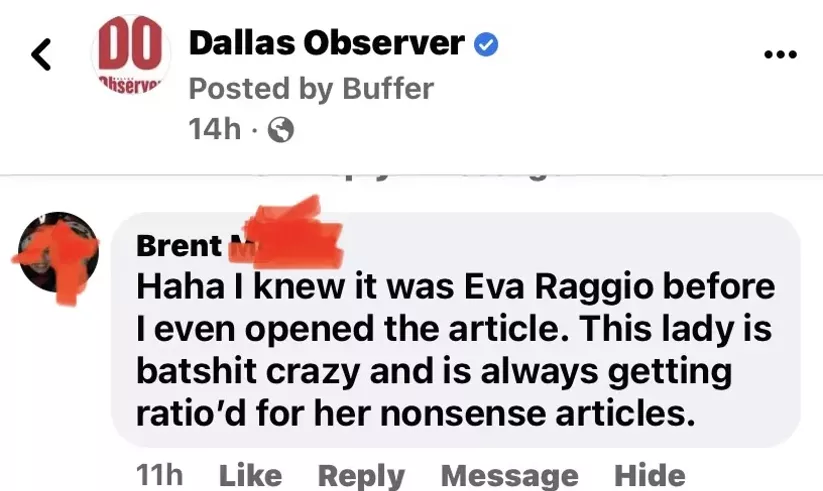Hide Brent's comment
The height and width of the screenshot is (491, 823).
pyautogui.click(x=650, y=475)
